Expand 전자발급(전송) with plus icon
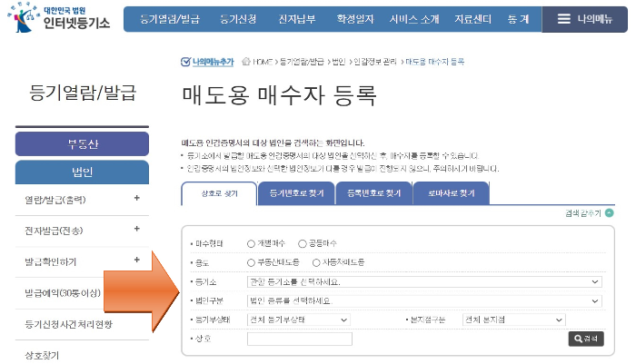This screenshot has width=636, height=364. tap(136, 229)
